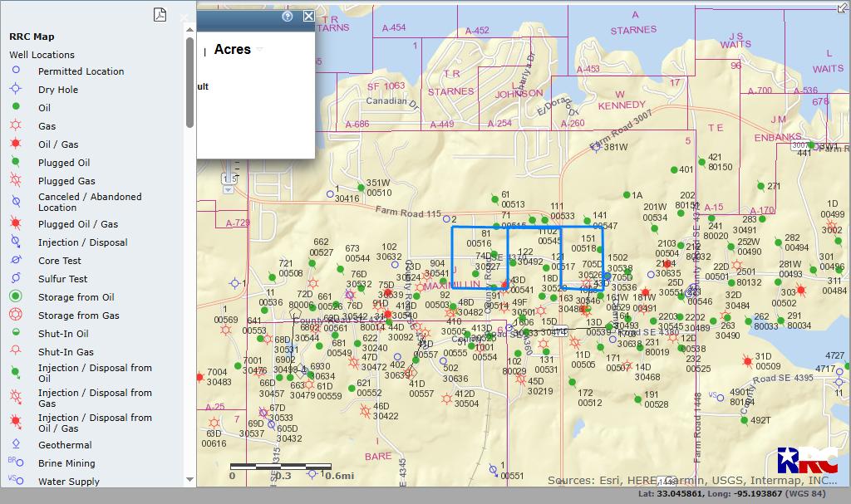
Task: Select the Dry Hole legend symbol
Action: coord(16,89)
